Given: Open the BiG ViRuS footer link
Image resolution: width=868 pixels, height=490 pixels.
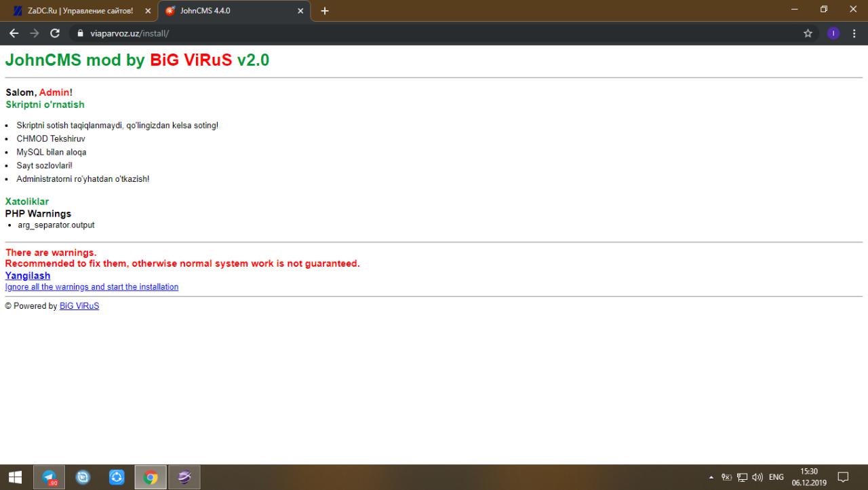Looking at the screenshot, I should (x=79, y=306).
